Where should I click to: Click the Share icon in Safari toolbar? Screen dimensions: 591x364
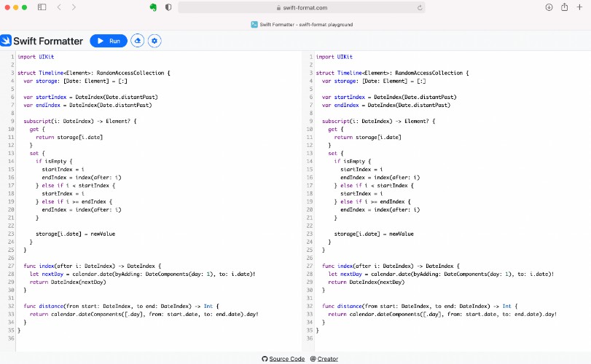(x=564, y=7)
